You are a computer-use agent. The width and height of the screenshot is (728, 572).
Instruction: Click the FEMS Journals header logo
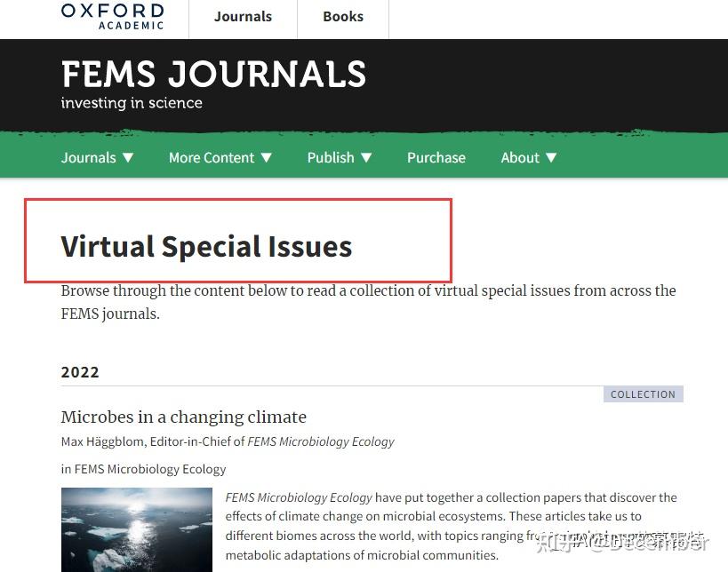point(213,75)
